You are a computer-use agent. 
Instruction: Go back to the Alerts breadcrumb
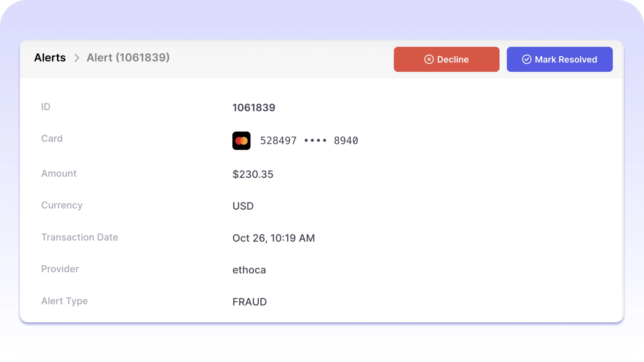[50, 58]
